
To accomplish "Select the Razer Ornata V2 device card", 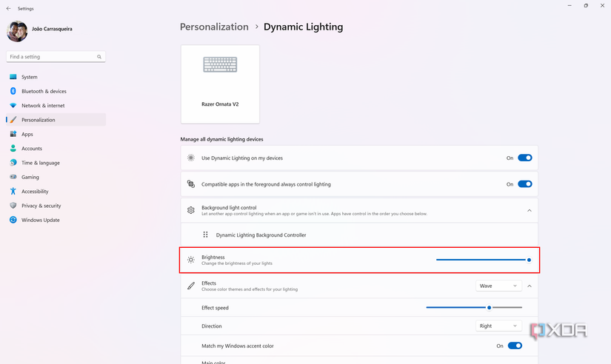I will pyautogui.click(x=220, y=84).
